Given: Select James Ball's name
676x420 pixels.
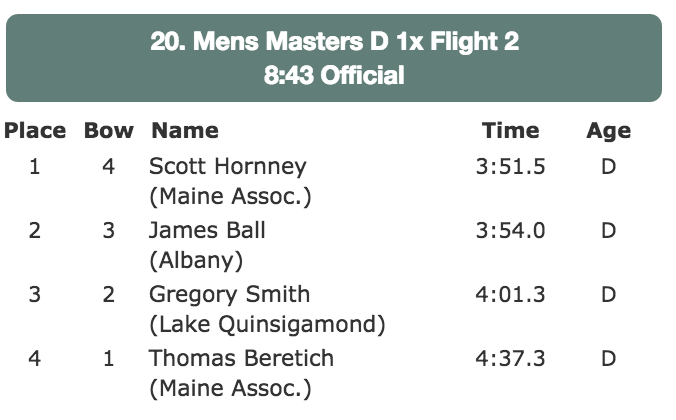Looking at the screenshot, I should click(x=207, y=230).
